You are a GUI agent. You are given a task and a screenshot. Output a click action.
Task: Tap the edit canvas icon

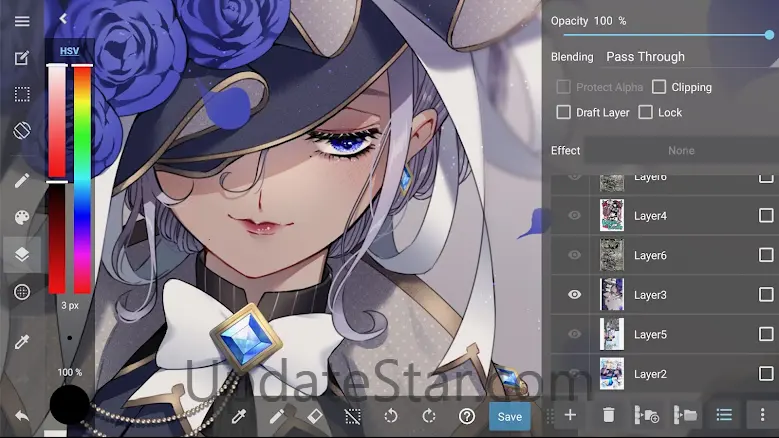22,58
